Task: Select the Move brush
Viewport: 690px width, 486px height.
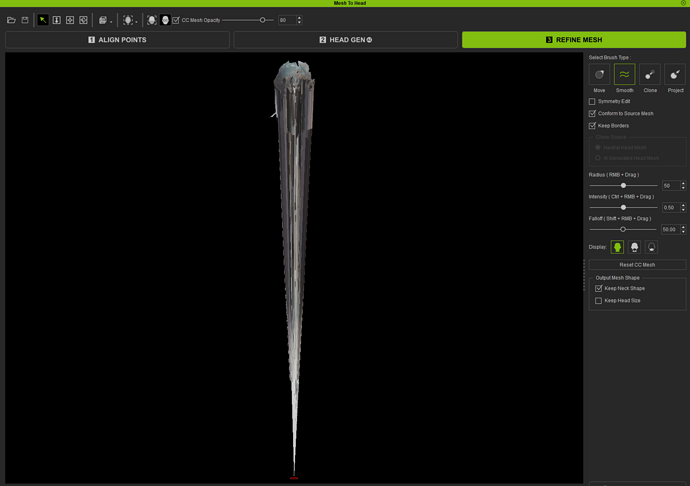Action: (599, 74)
